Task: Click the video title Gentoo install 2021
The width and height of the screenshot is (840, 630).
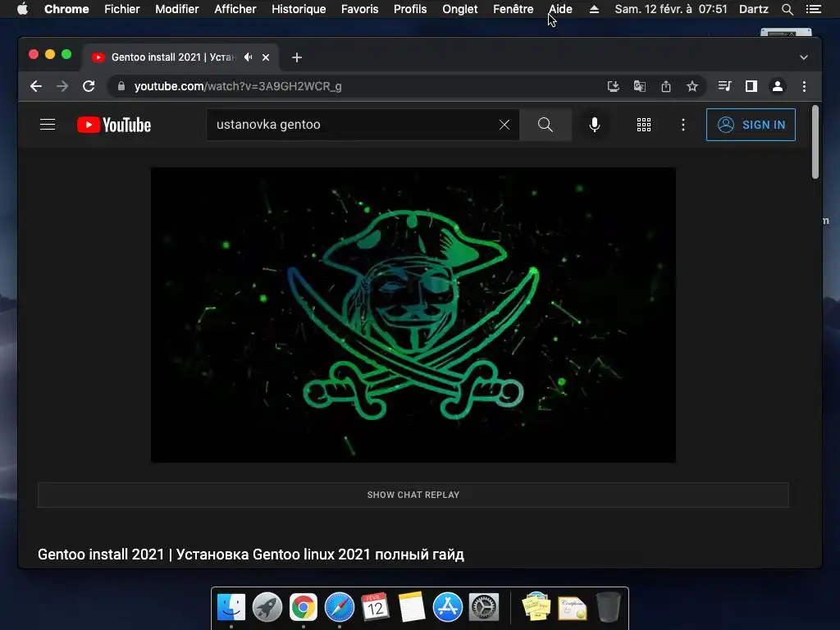Action: (x=251, y=555)
